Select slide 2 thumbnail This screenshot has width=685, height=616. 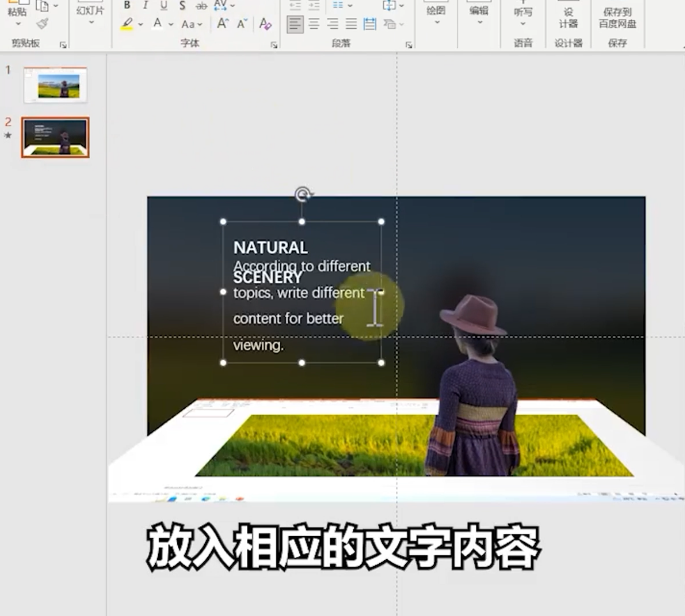coord(55,137)
